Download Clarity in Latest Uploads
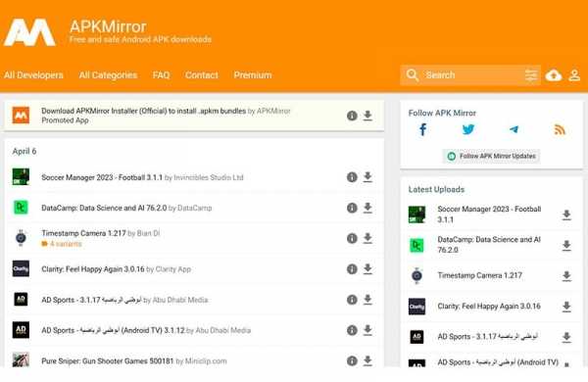 (566, 307)
